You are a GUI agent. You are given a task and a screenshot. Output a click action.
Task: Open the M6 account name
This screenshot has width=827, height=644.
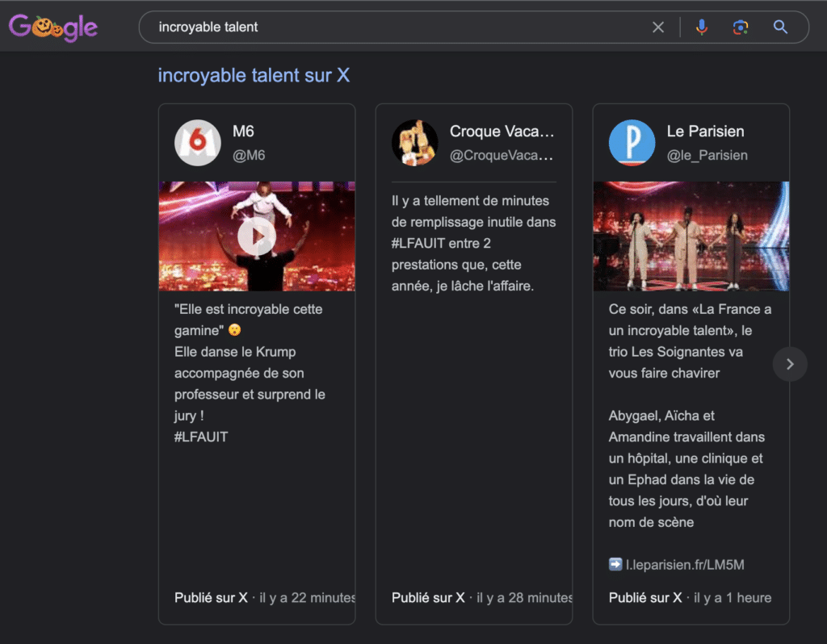coord(243,132)
